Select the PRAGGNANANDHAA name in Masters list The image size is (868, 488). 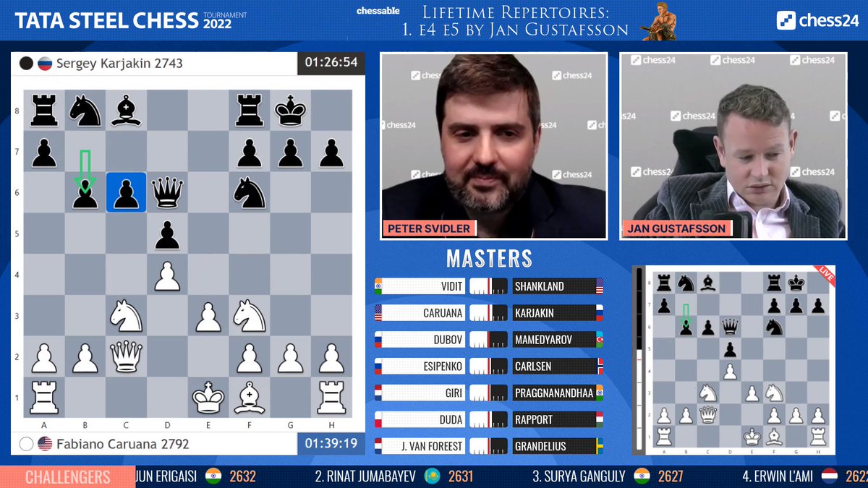tap(553, 393)
